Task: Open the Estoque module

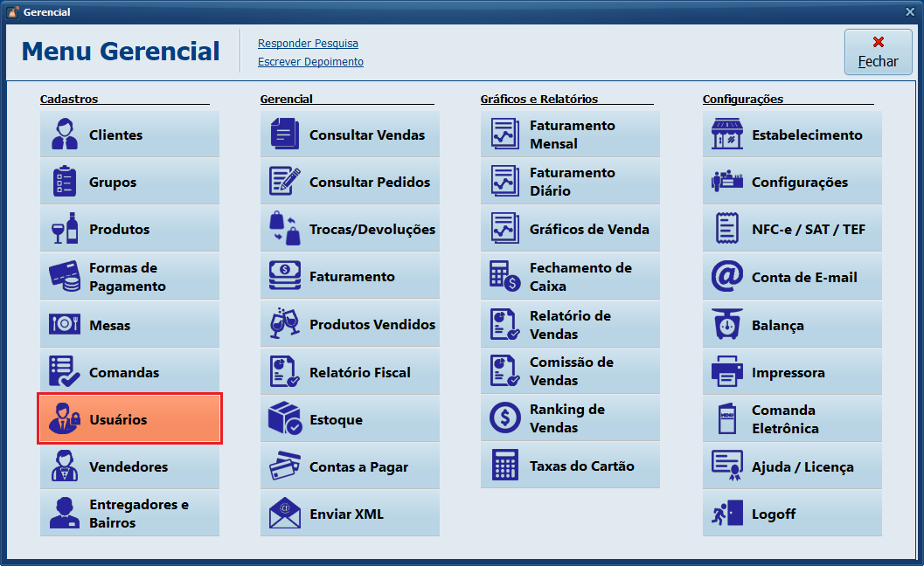Action: (x=350, y=418)
